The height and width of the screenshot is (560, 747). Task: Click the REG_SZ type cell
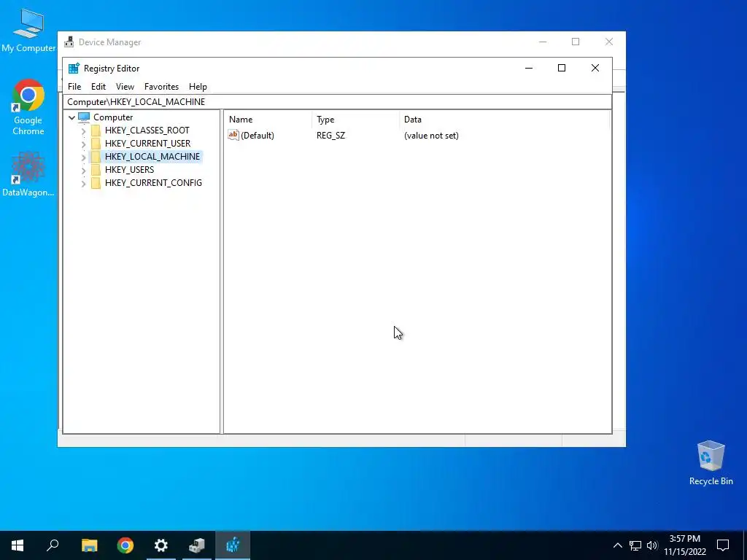tap(330, 136)
